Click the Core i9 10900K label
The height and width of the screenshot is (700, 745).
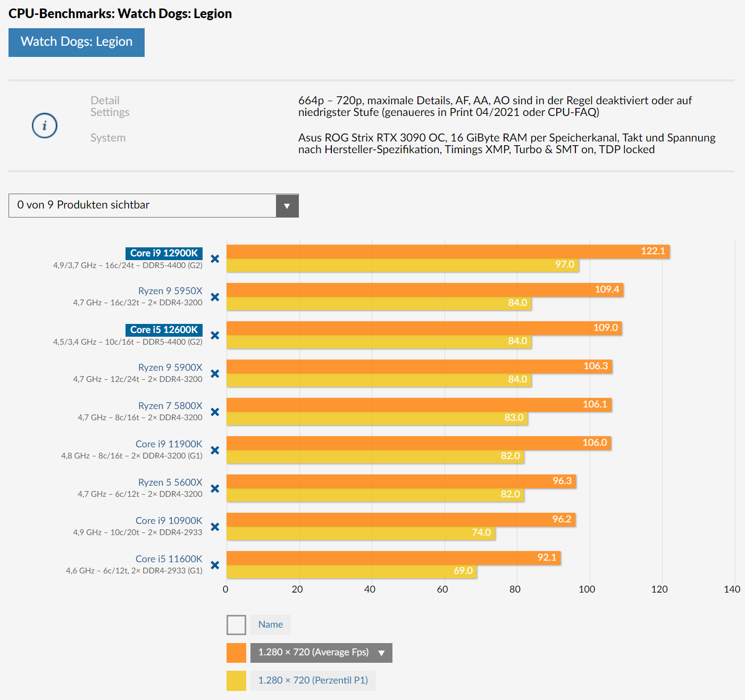(169, 521)
